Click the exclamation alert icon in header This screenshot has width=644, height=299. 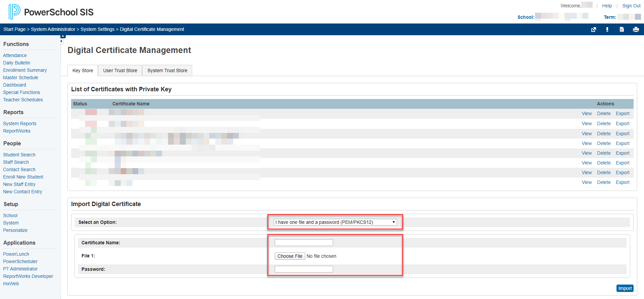click(607, 30)
